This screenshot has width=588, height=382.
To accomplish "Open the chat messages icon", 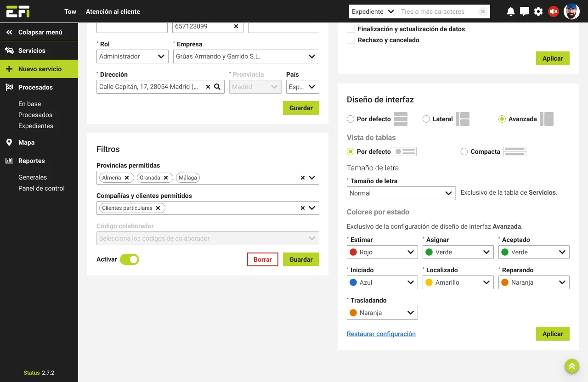I will click(x=525, y=11).
